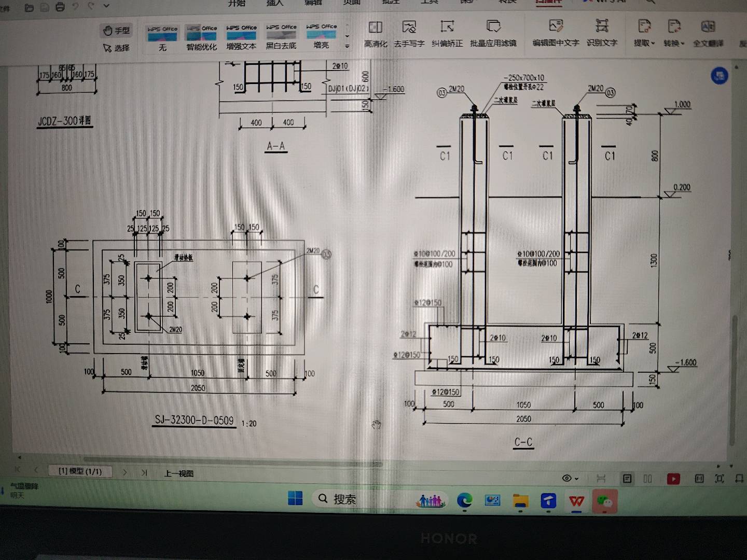Open the 页面 ribbon tab

(x=351, y=3)
